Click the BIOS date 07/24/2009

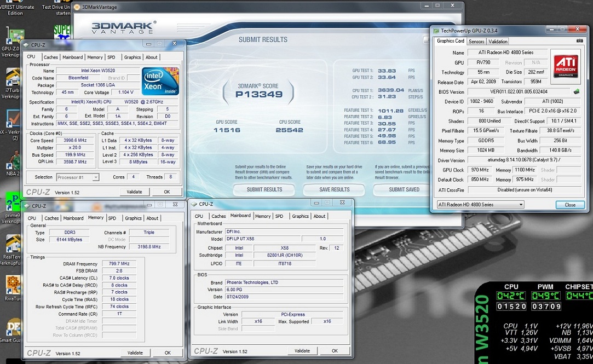pyautogui.click(x=284, y=297)
